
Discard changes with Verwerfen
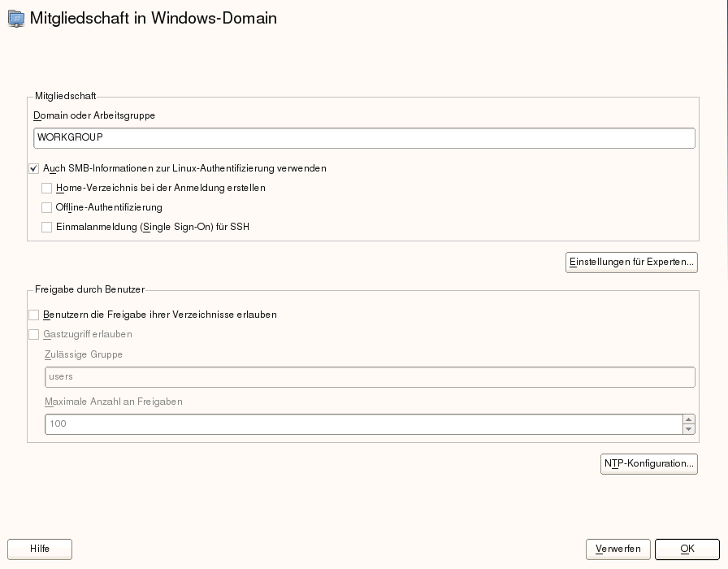[x=617, y=549]
